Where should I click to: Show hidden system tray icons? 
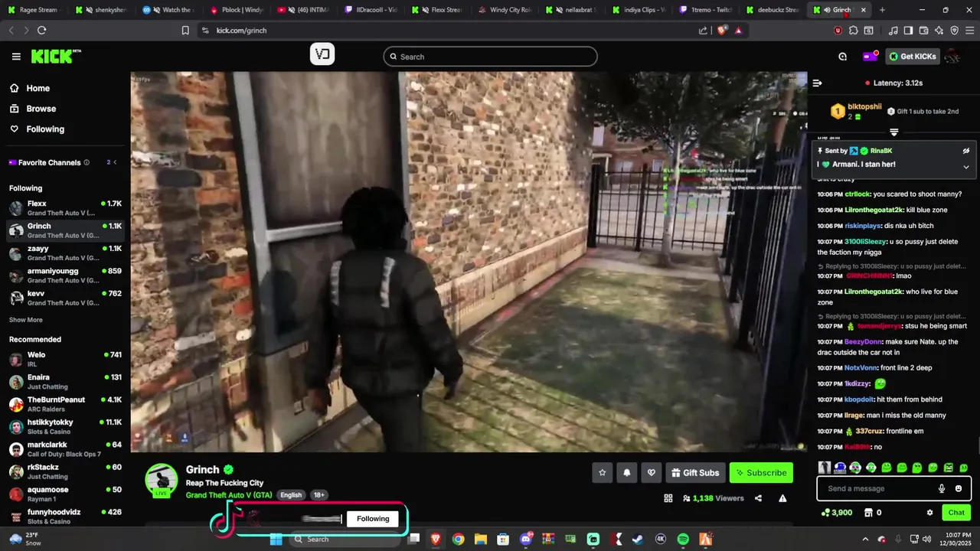[x=865, y=540]
